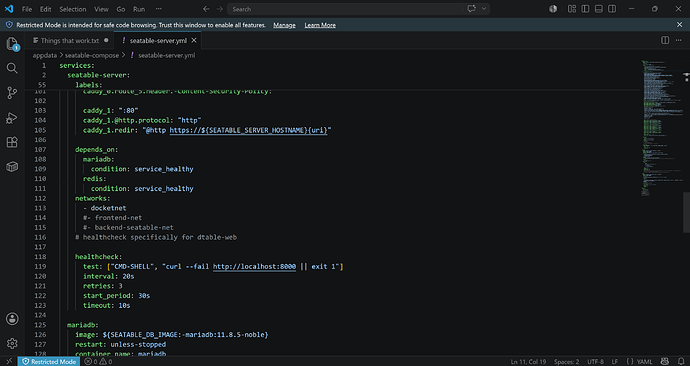
Task: Click sticky scroll line seatable-server:
Action: (99, 75)
